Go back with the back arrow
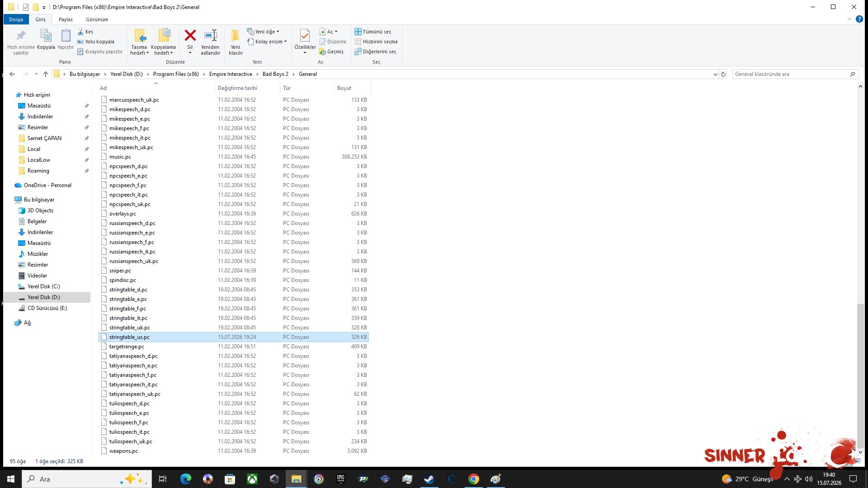The image size is (868, 488). point(12,74)
